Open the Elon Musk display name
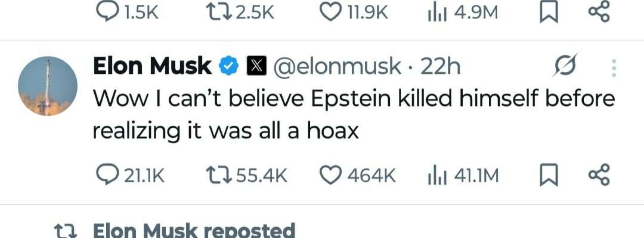The image size is (644, 238). (152, 66)
